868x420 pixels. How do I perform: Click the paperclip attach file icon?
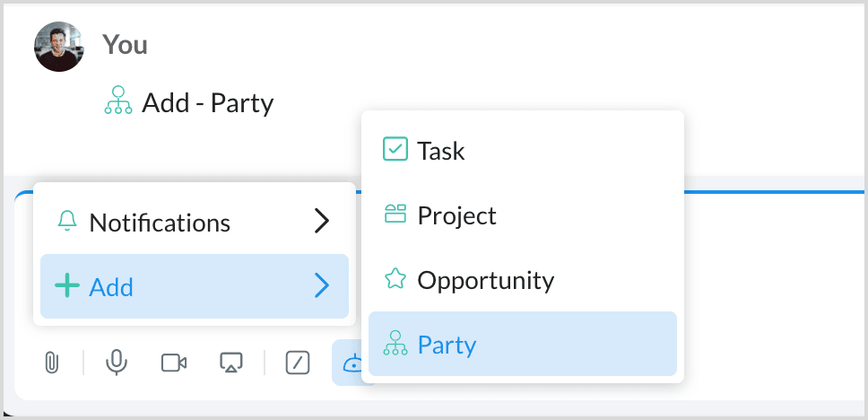(x=52, y=363)
